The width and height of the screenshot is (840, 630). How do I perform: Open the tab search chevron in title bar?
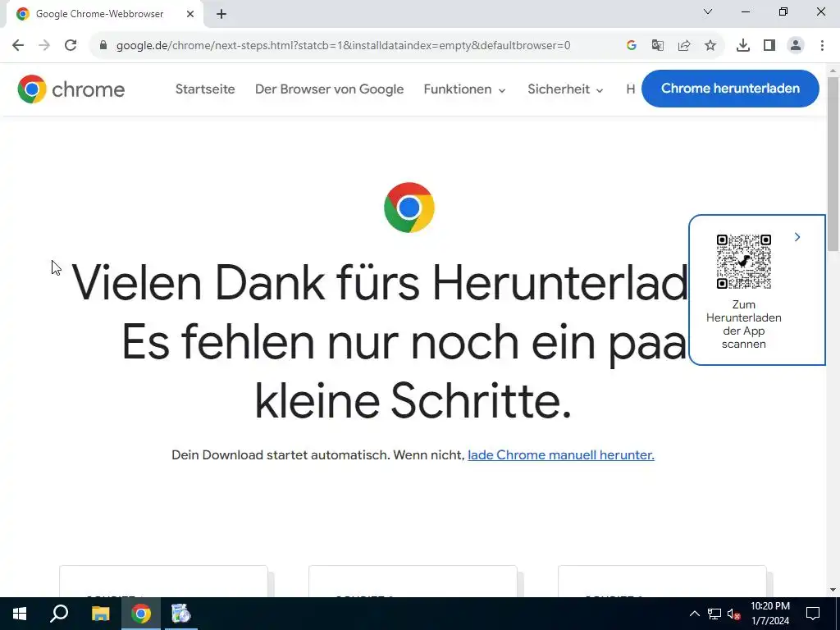708,11
